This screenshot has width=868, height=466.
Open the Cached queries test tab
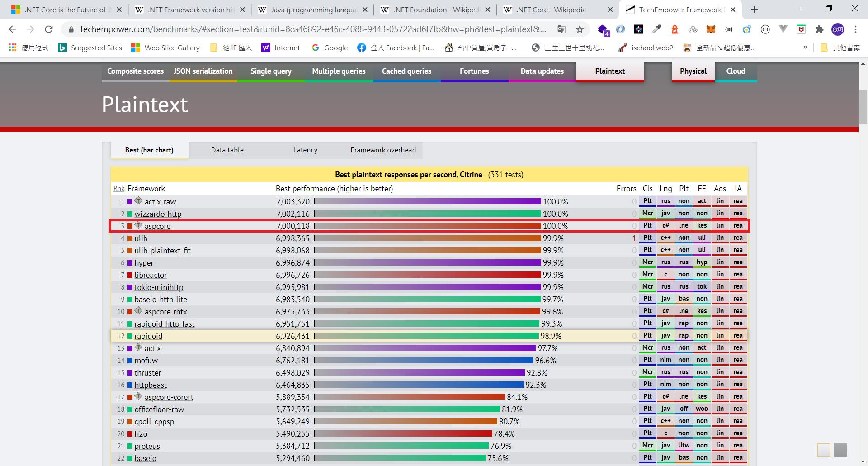(x=406, y=71)
